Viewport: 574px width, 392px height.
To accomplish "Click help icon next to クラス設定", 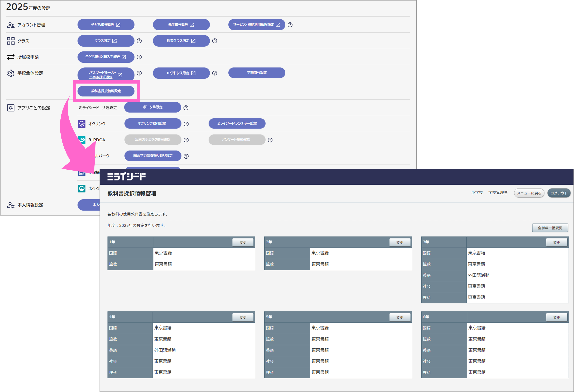I will pyautogui.click(x=139, y=41).
